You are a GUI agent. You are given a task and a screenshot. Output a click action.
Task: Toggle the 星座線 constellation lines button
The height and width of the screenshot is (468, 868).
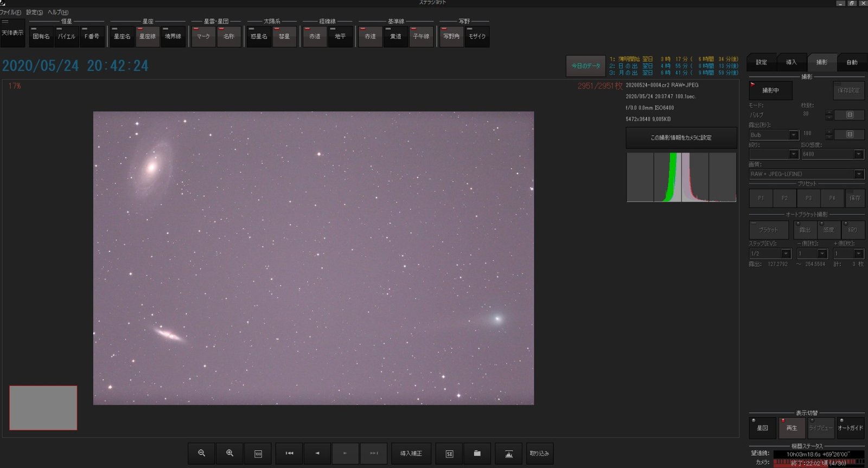pyautogui.click(x=148, y=36)
